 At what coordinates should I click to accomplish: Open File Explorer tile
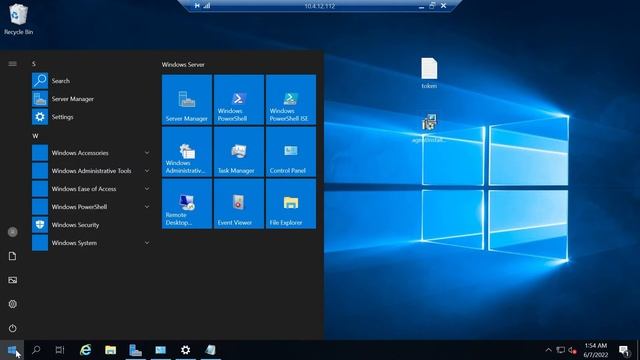click(x=291, y=204)
